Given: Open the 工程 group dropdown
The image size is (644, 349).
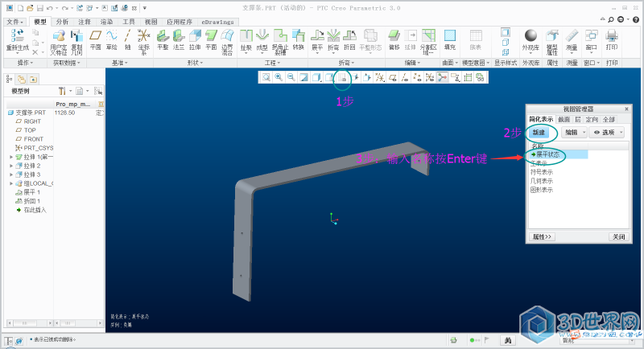Looking at the screenshot, I should click(x=272, y=63).
